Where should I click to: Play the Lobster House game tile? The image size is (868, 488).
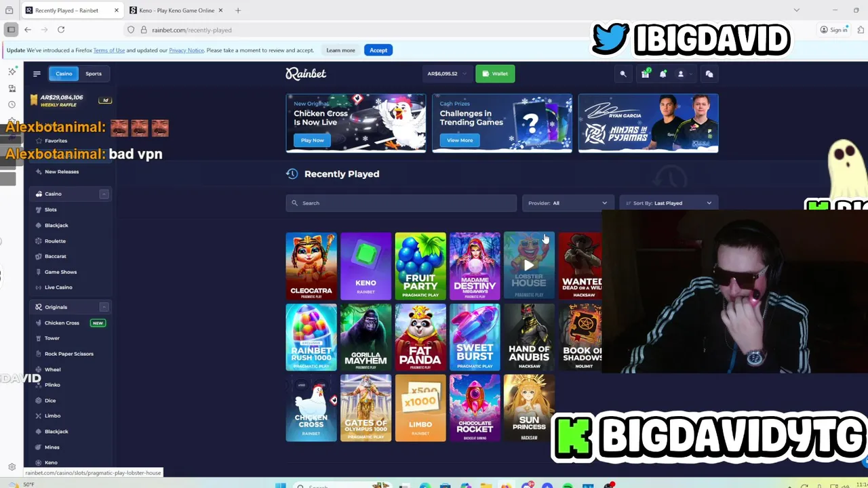point(529,266)
